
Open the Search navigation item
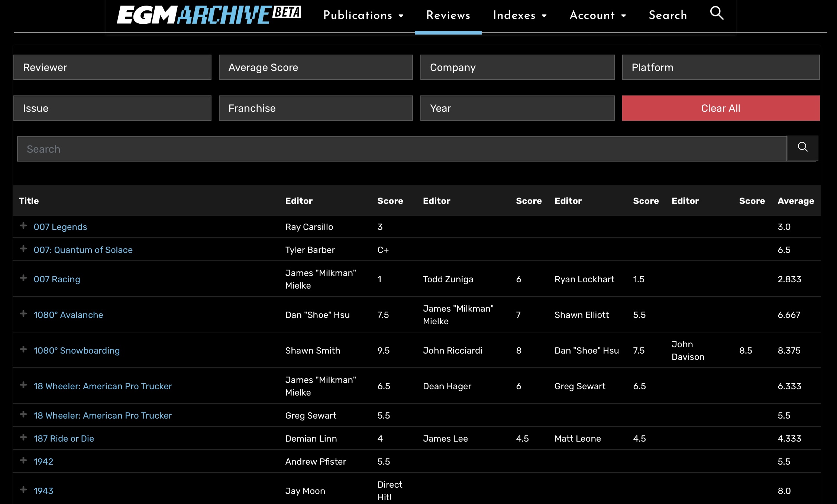[668, 15]
